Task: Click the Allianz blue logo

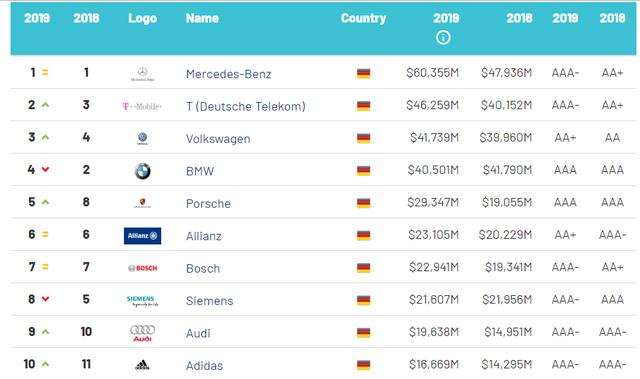Action: [142, 236]
